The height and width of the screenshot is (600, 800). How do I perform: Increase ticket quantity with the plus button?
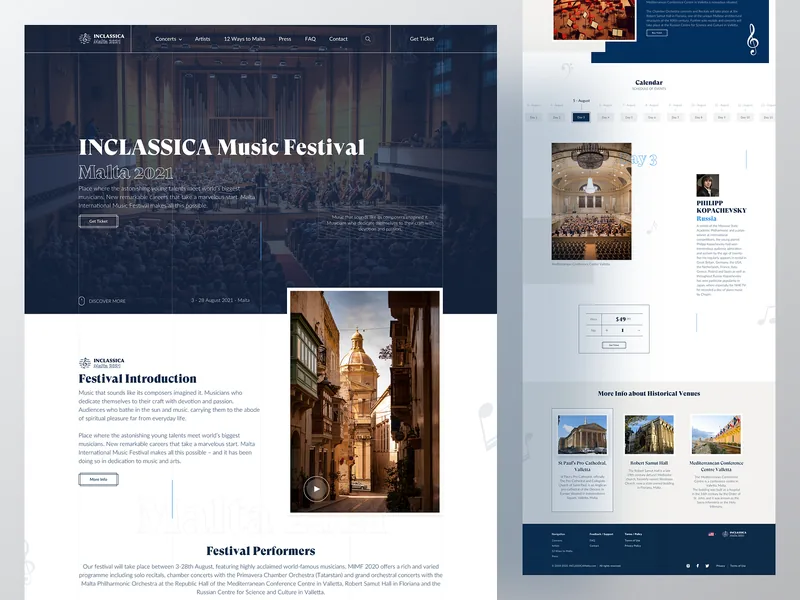point(607,330)
